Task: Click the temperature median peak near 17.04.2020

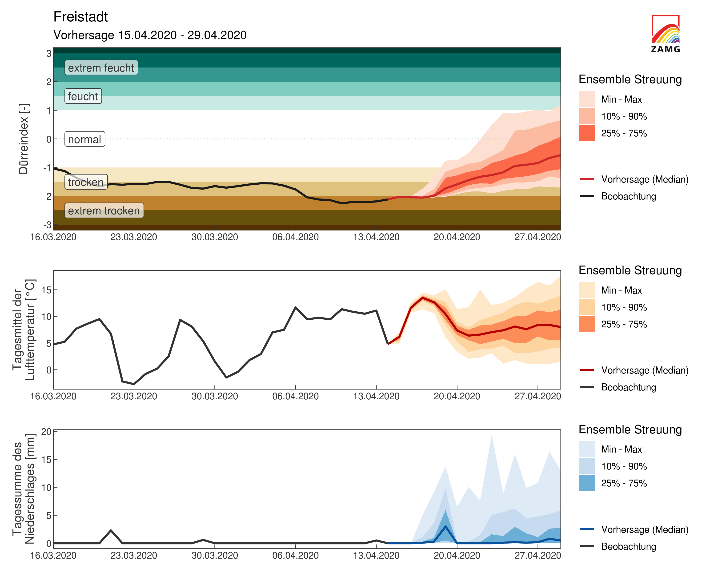Action: click(423, 298)
